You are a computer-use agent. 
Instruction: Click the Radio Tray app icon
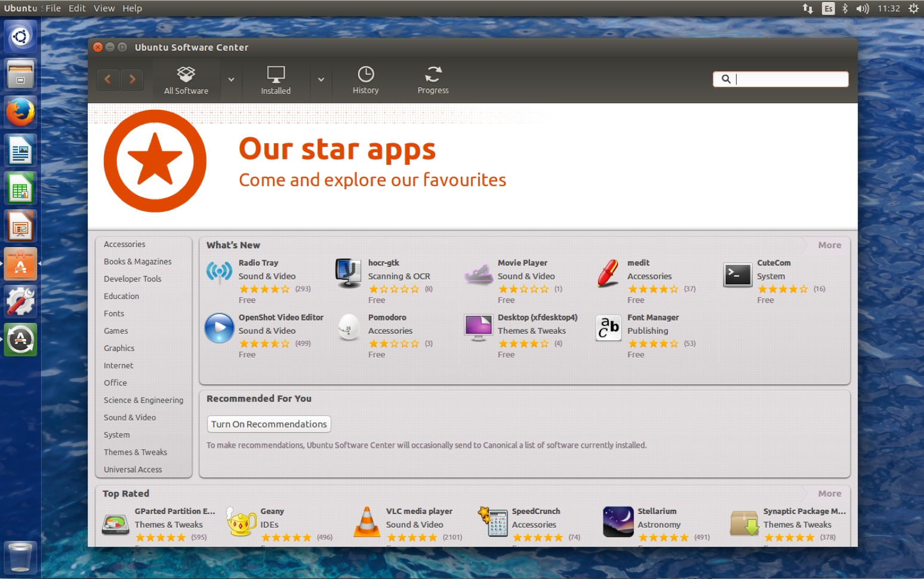pyautogui.click(x=219, y=273)
